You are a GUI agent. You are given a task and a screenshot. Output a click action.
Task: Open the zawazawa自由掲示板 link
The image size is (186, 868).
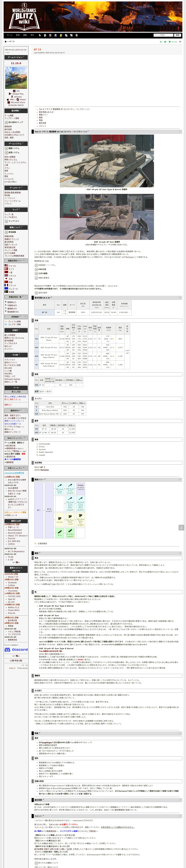[x=14, y=473]
